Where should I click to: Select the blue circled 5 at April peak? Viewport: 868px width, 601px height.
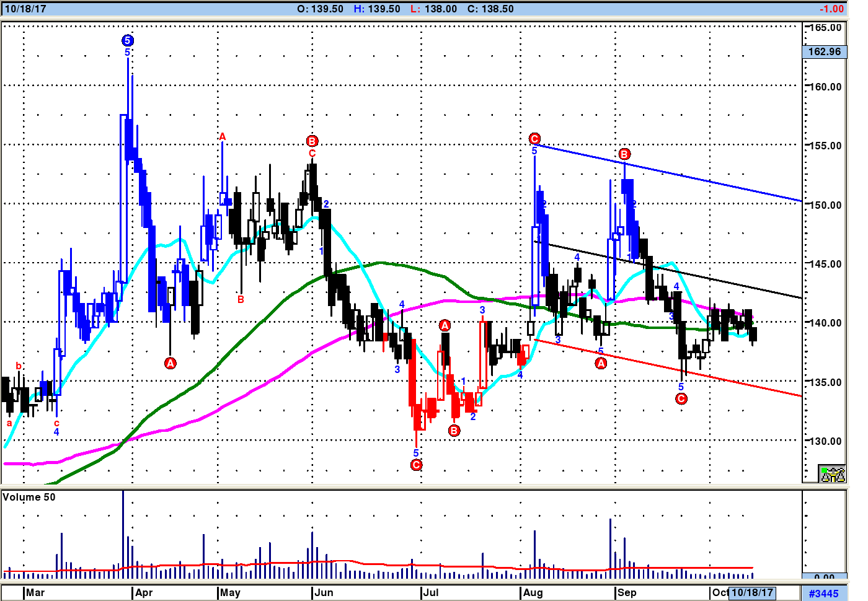pos(127,41)
